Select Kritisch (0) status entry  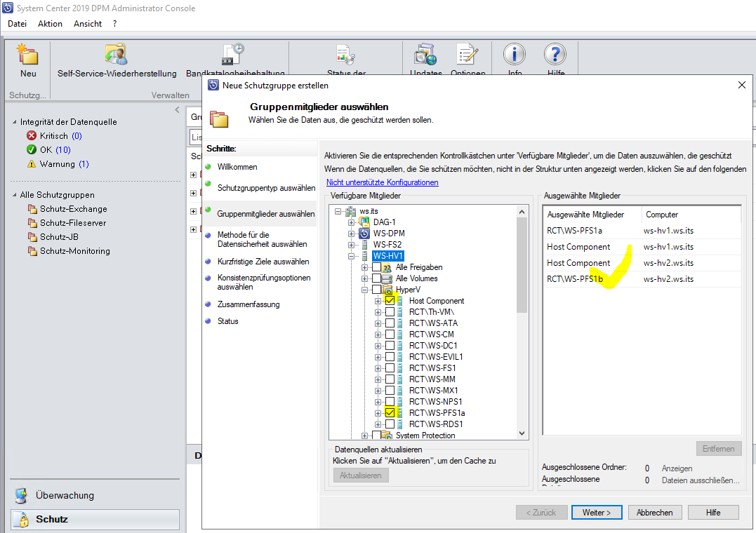(55, 136)
